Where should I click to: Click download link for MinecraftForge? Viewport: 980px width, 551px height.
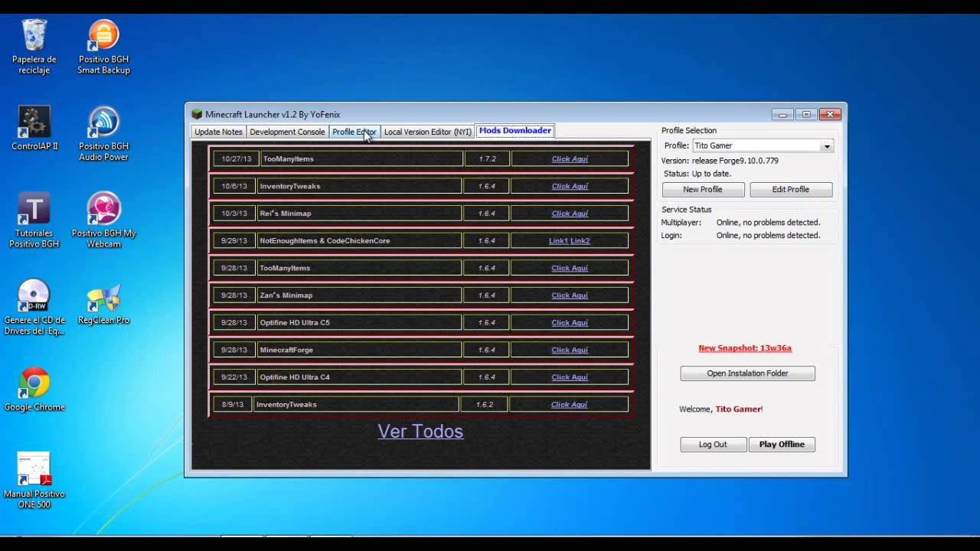point(570,350)
